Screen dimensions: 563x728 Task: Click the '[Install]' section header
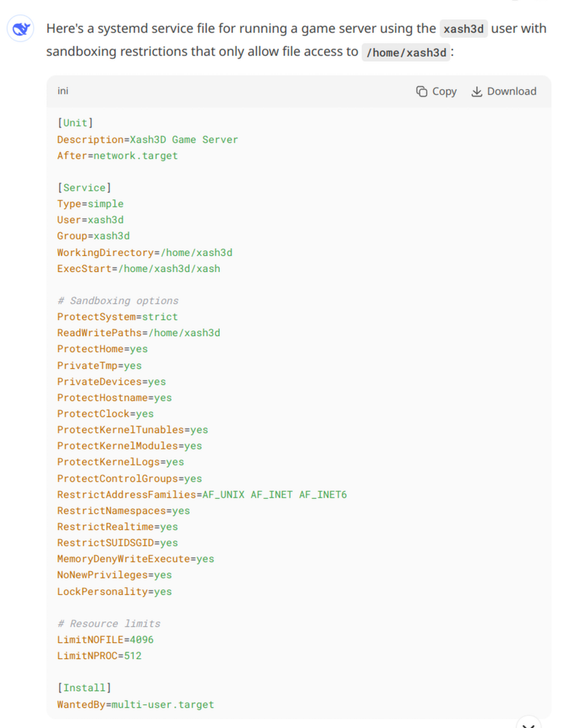(x=84, y=688)
